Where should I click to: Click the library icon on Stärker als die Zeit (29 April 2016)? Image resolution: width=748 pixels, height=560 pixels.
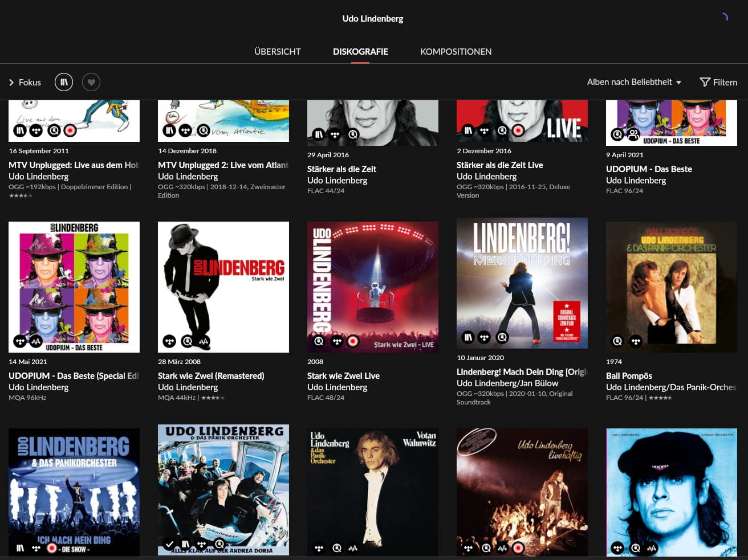click(319, 134)
